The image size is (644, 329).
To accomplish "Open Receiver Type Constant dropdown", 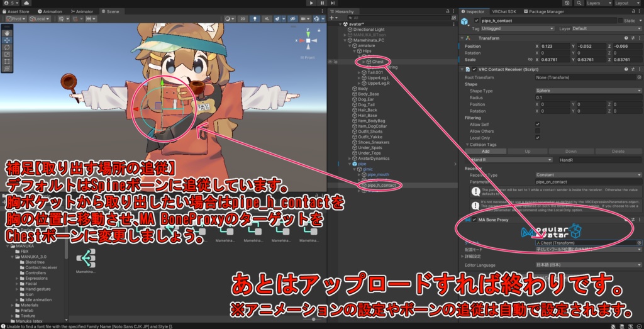I will [589, 175].
